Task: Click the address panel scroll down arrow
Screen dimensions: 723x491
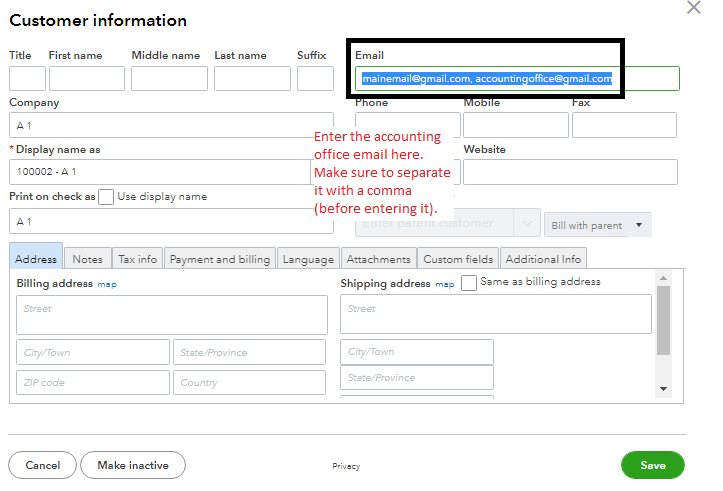Action: coord(664,389)
